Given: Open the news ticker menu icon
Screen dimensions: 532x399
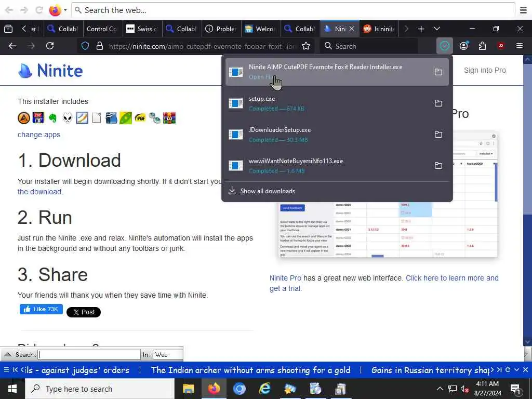Looking at the screenshot, I should (6, 370).
